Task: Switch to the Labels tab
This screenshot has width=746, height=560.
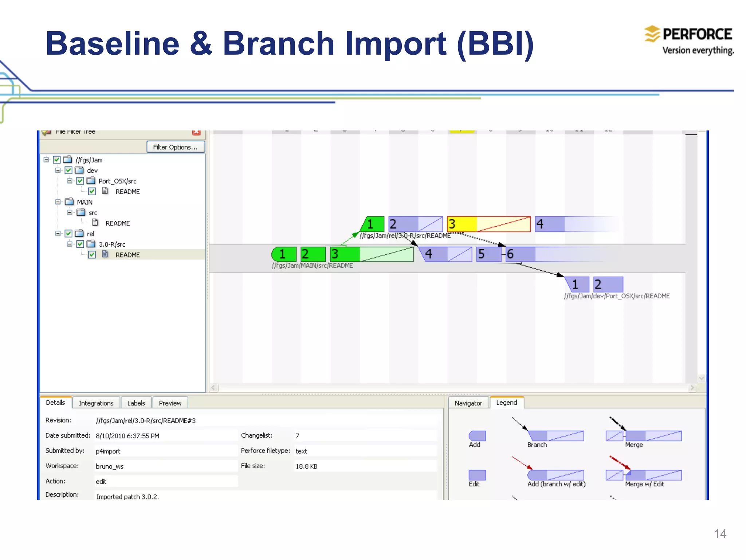Action: (x=136, y=403)
